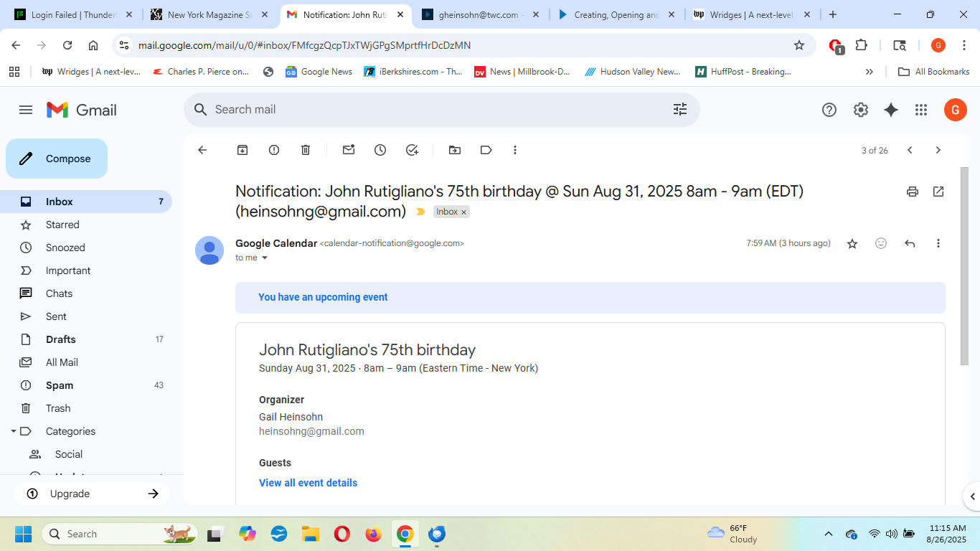Viewport: 980px width, 551px height.
Task: Open the View all event details link
Action: point(308,483)
